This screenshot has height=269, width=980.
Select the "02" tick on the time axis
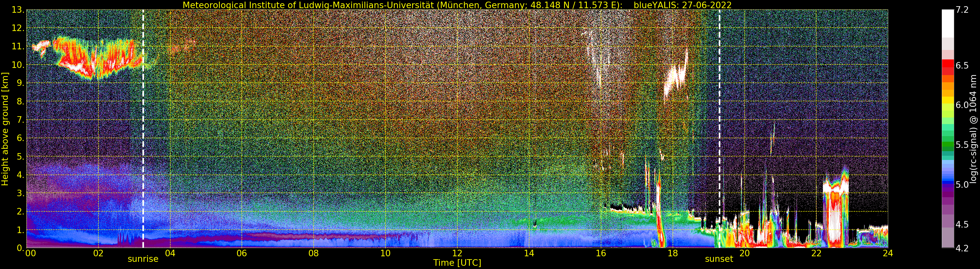point(98,253)
